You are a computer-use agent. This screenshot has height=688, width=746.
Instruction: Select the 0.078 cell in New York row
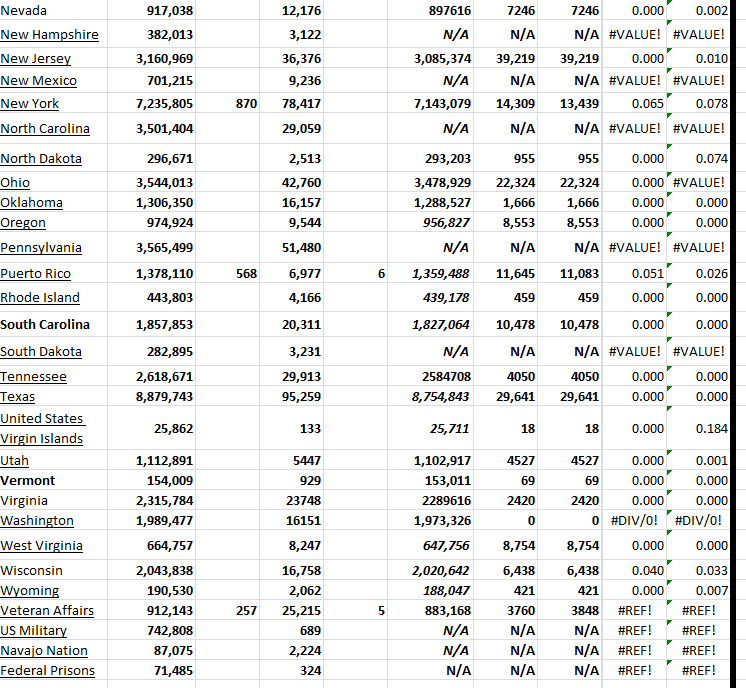[x=698, y=104]
